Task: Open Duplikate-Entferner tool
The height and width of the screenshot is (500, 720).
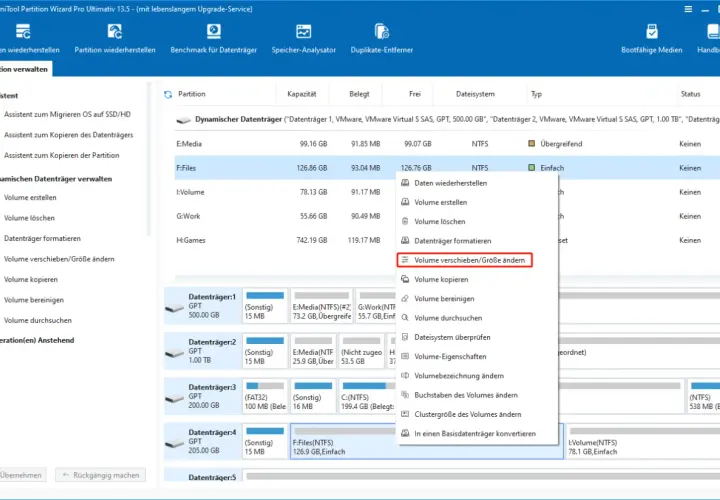Action: (x=382, y=39)
